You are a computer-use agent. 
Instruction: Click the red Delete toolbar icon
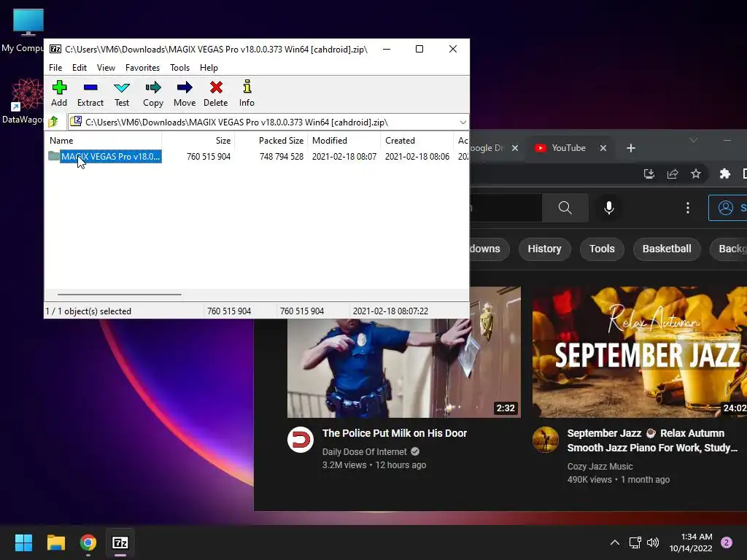pos(216,93)
